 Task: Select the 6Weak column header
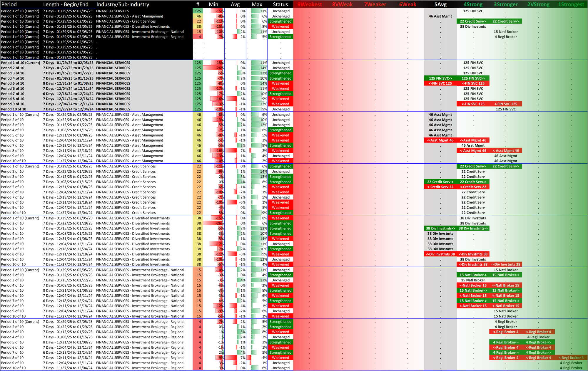pyautogui.click(x=407, y=4)
